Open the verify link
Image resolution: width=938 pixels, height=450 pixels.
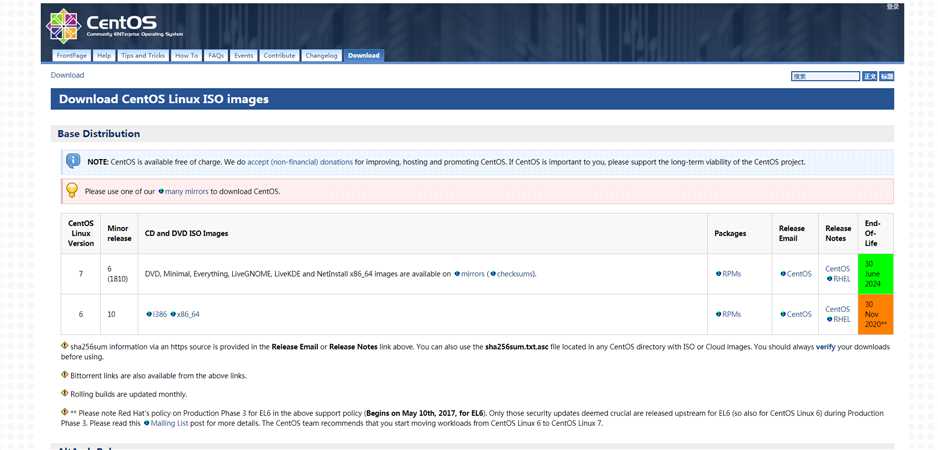point(825,347)
